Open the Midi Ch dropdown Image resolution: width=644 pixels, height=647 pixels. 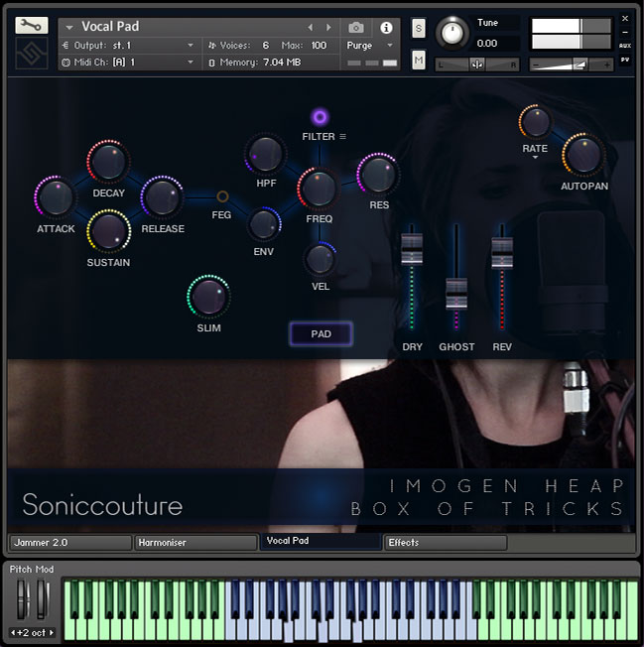click(191, 62)
